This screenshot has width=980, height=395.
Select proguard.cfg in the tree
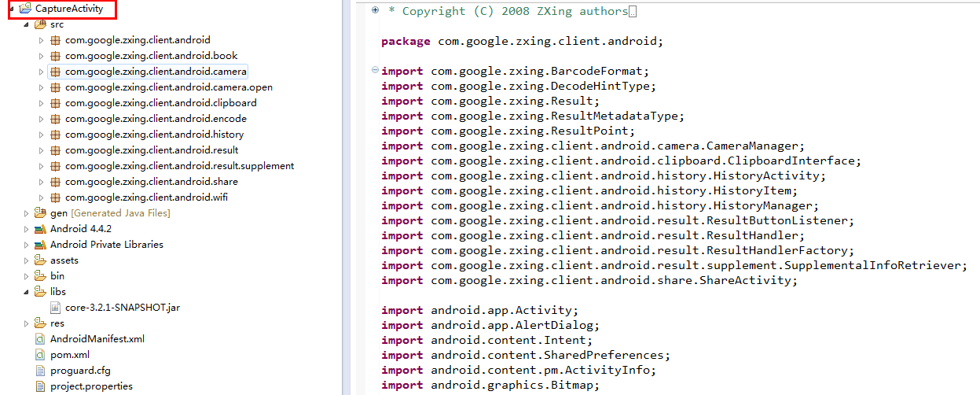click(80, 371)
